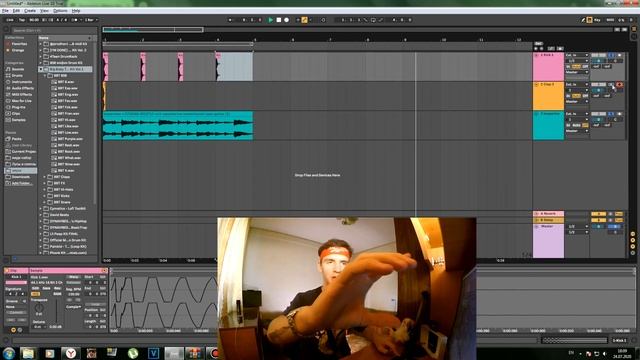Expand the BRT Kicks folder
Image resolution: width=640 pixels, height=360 pixels.
(45, 196)
